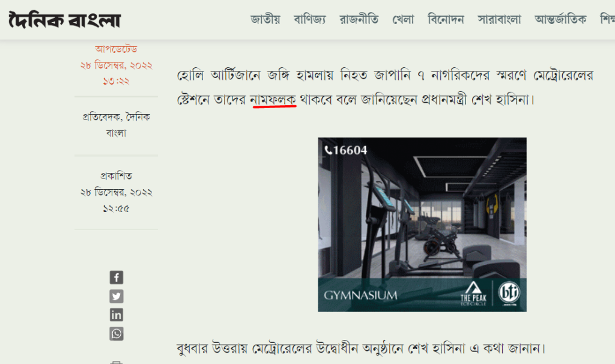Open the খেলা section
This screenshot has width=615, height=364.
point(403,19)
